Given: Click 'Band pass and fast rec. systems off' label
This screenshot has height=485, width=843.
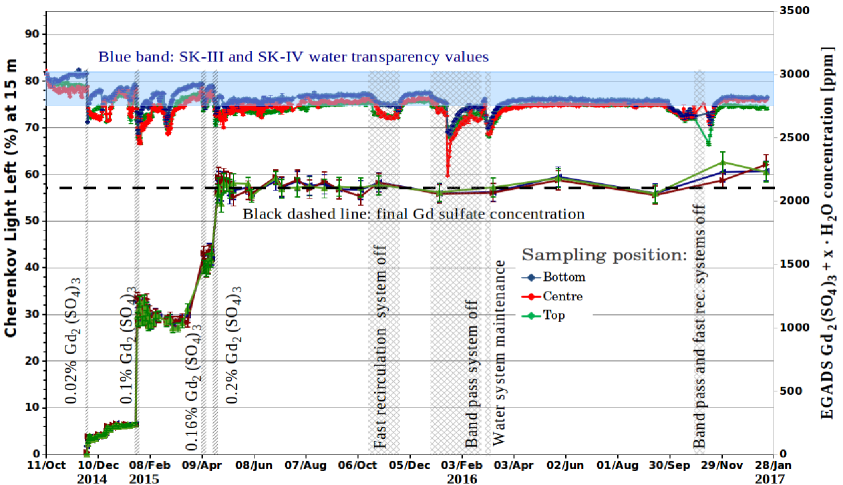Looking at the screenshot, I should pyautogui.click(x=699, y=326).
